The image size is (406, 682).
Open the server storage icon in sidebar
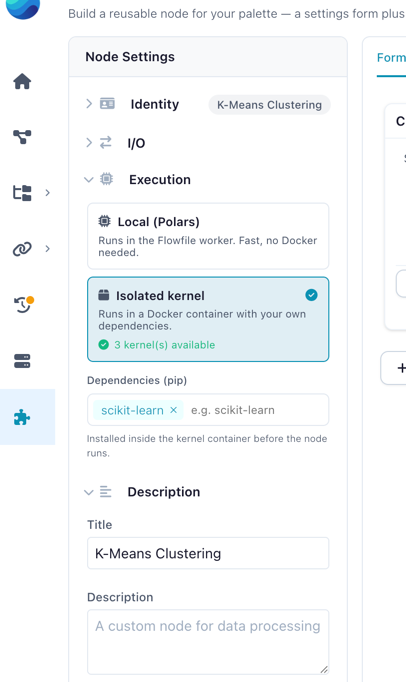pyautogui.click(x=22, y=361)
